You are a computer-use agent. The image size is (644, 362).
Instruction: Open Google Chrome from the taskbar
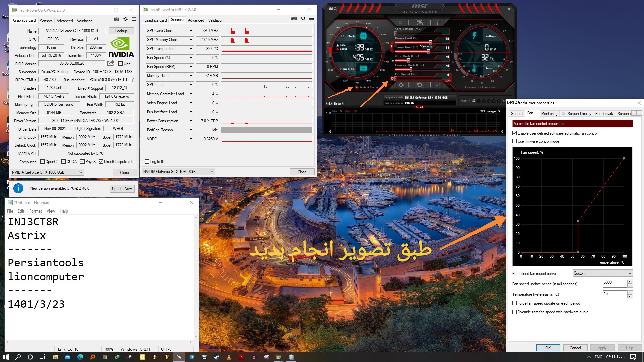point(105,357)
